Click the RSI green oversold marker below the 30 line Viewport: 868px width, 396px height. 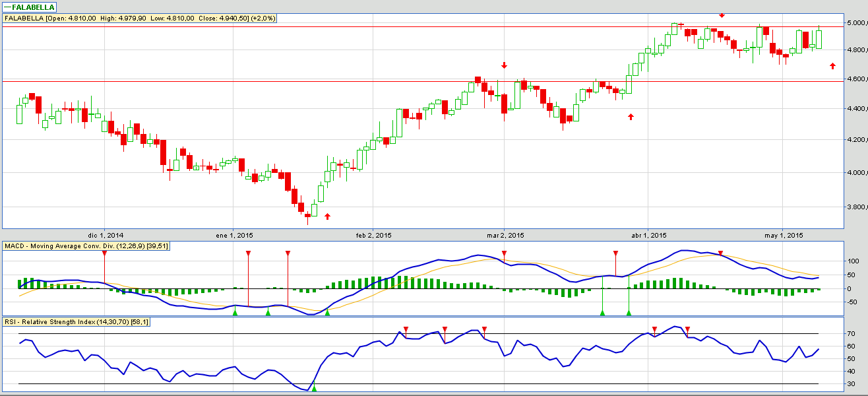314,388
